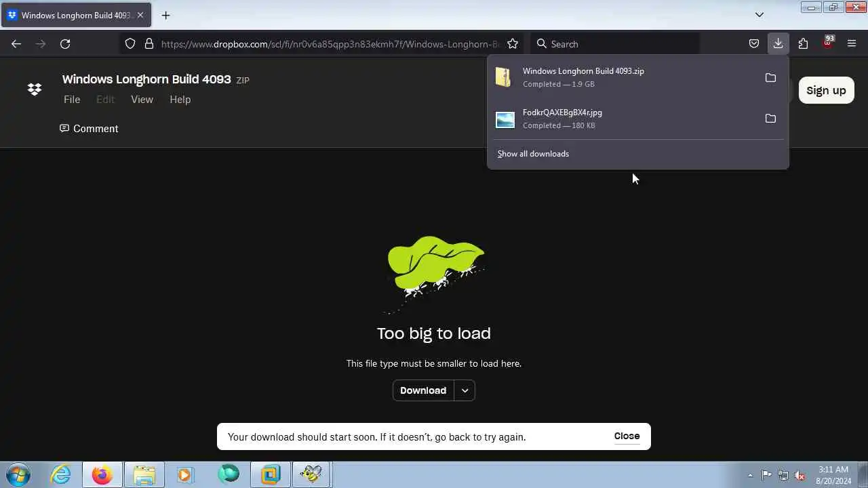Click the Dropbox logo icon
Viewport: 868px width, 488px height.
pos(35,89)
